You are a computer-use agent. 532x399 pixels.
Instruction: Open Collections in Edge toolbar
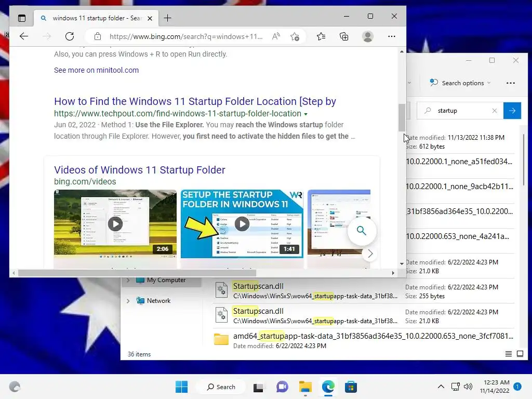[x=344, y=36]
